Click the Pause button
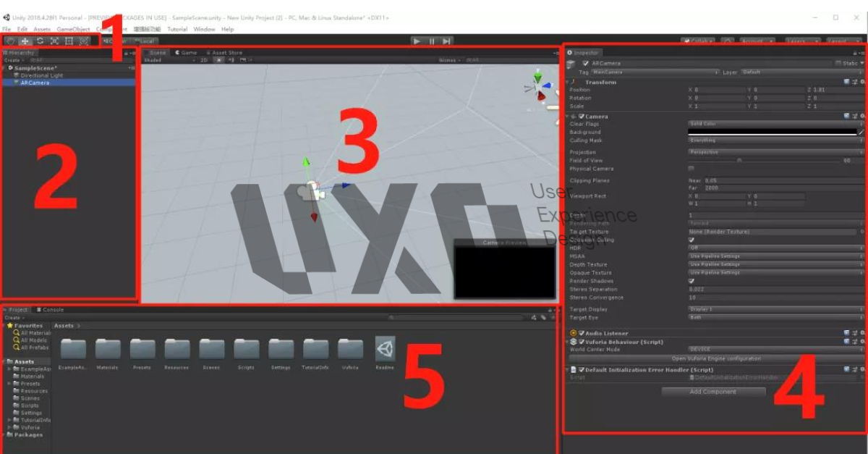 coord(432,41)
